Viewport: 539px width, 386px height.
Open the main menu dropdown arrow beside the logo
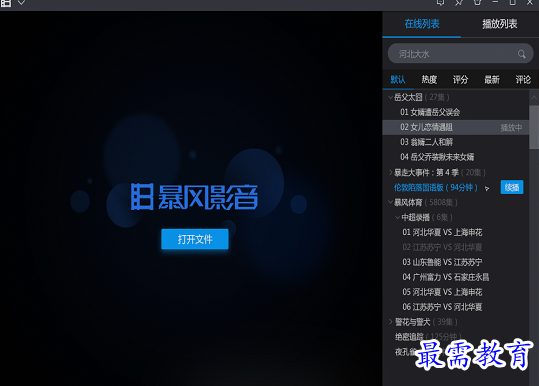click(x=21, y=3)
